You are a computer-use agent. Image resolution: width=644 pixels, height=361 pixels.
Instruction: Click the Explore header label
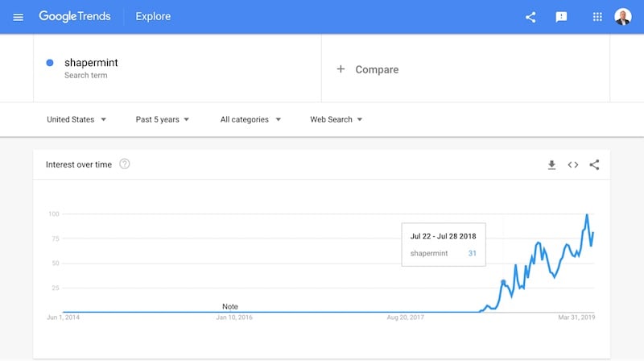coord(153,16)
